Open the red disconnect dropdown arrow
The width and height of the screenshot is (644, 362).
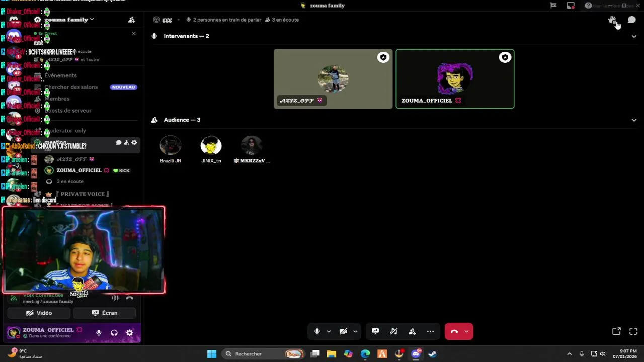tap(466, 331)
